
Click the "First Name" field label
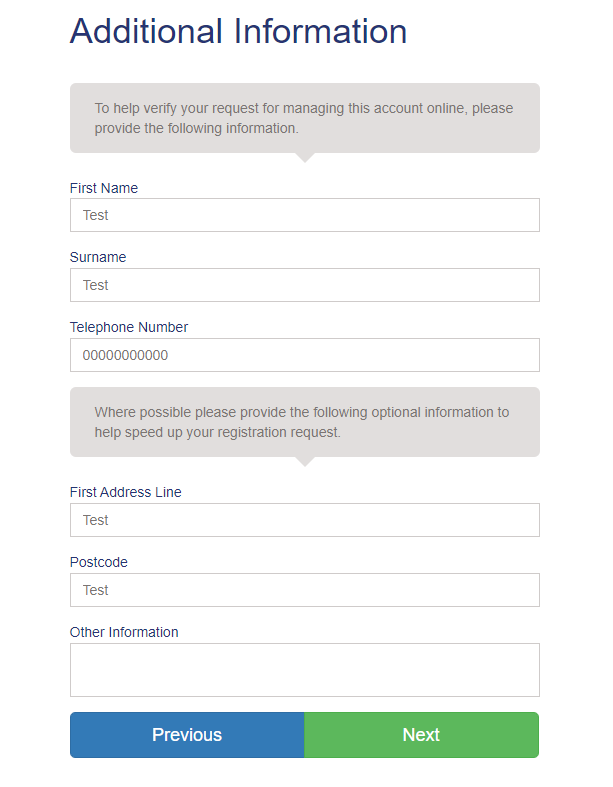point(104,188)
